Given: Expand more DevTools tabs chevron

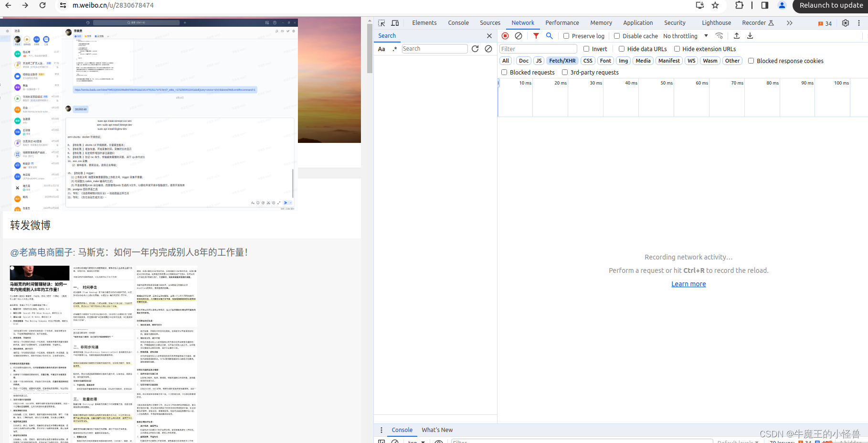Looking at the screenshot, I should [x=790, y=23].
